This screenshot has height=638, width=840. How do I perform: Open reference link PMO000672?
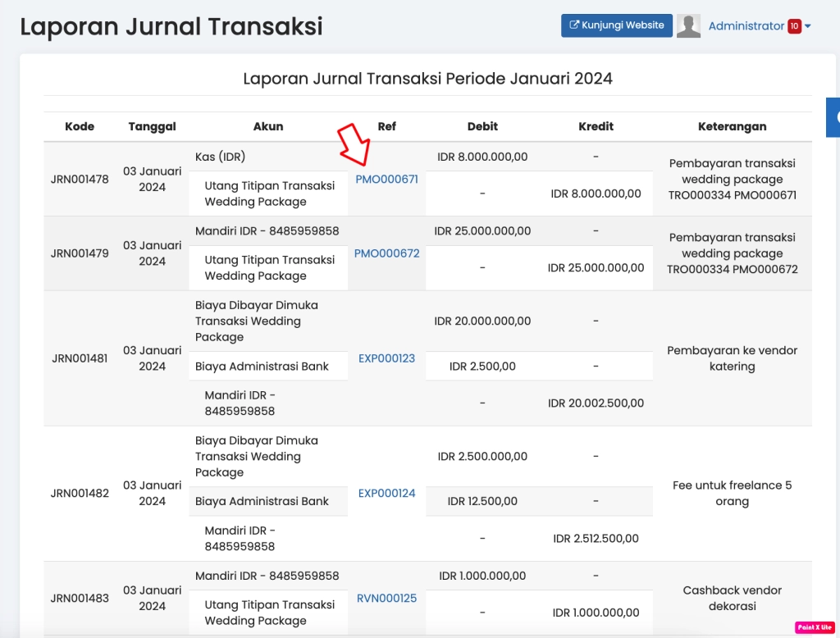point(386,253)
